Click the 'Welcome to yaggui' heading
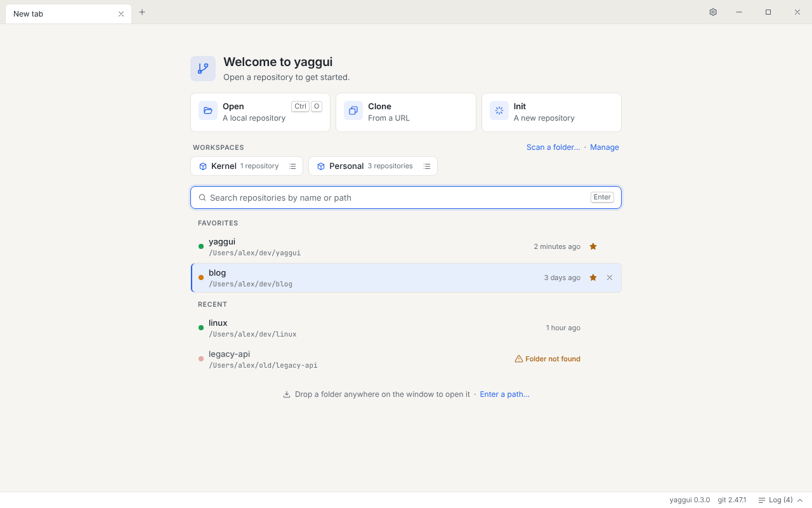 (x=278, y=62)
